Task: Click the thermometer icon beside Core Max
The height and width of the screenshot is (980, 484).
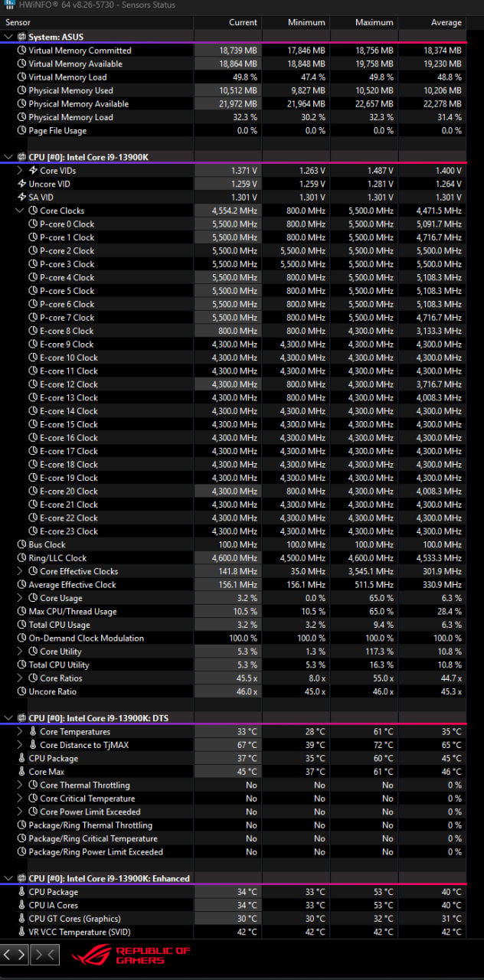Action: (x=21, y=772)
